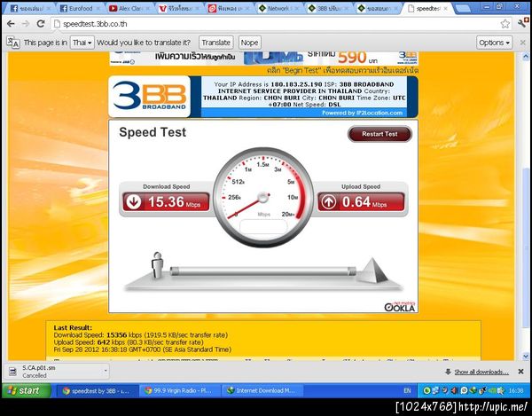Image resolution: width=532 pixels, height=416 pixels.
Task: Go back with the browser back arrow
Action: coord(11,24)
